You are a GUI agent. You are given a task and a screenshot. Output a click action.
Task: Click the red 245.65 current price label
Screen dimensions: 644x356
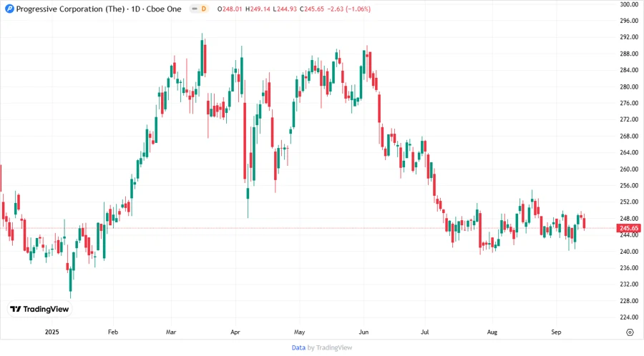click(628, 228)
